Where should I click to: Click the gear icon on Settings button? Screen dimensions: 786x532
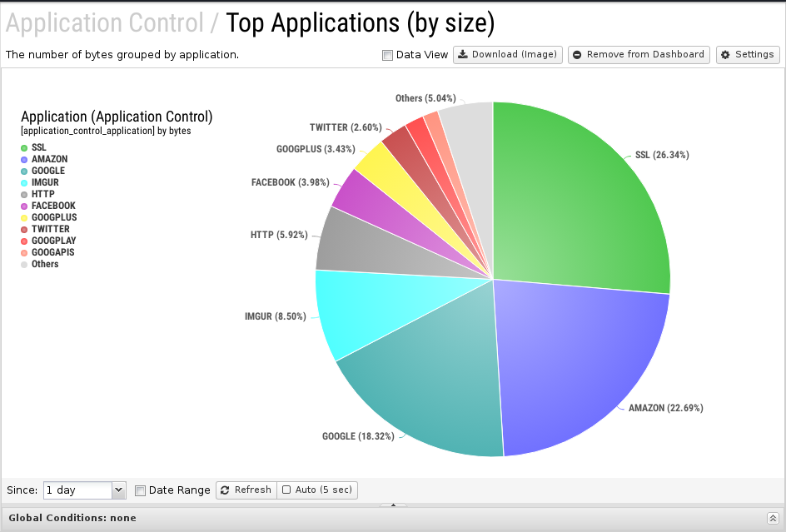(x=725, y=55)
